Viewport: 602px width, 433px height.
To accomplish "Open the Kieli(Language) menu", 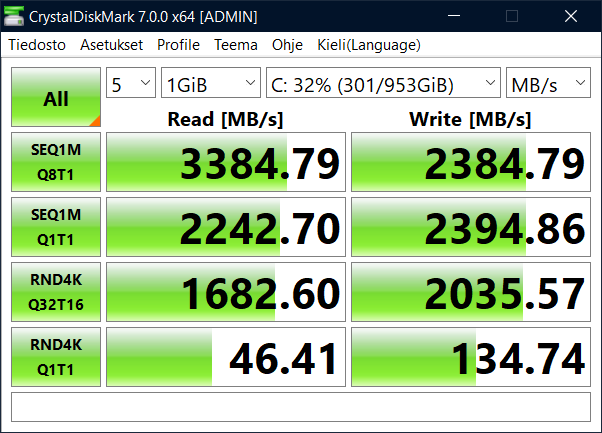I will (x=368, y=45).
